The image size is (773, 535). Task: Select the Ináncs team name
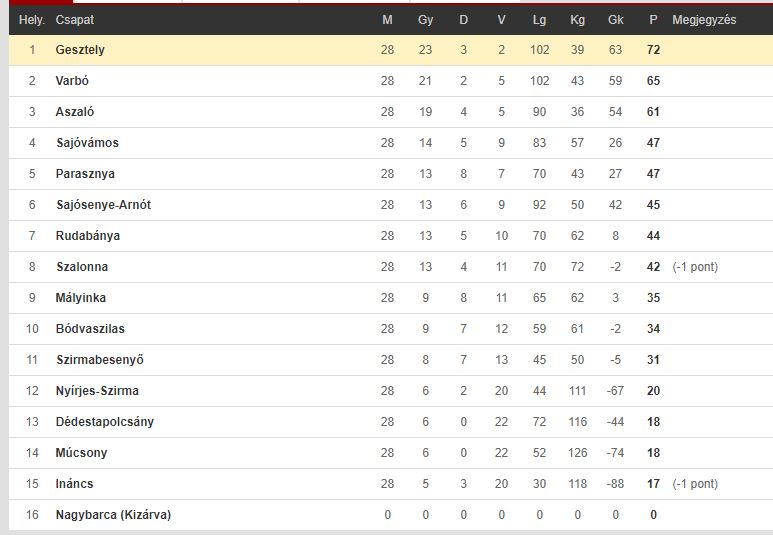pyautogui.click(x=74, y=484)
